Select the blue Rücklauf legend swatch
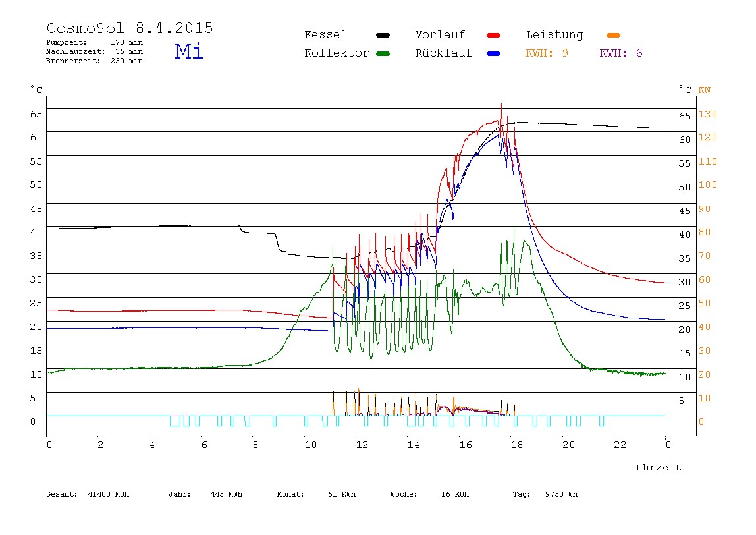Screen dimensions: 756x535 [494, 53]
